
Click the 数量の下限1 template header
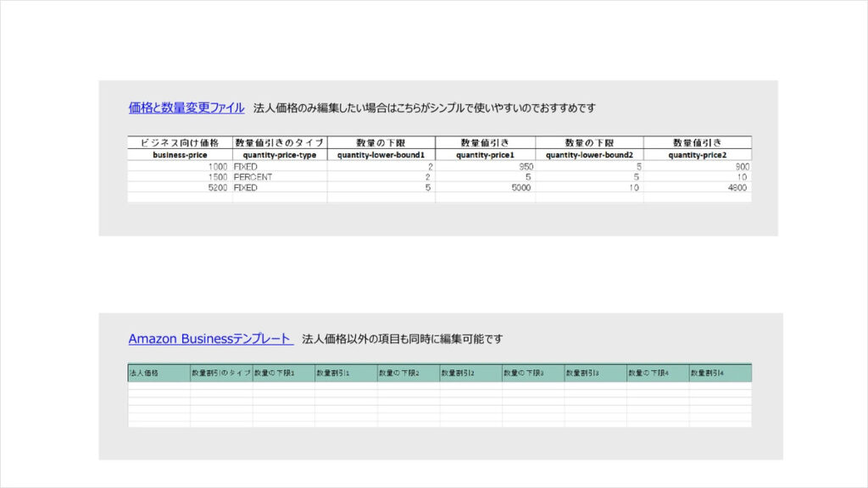pos(284,373)
